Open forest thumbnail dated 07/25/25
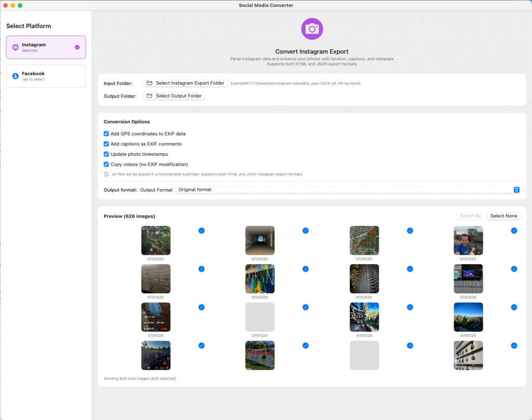The width and height of the screenshot is (532, 420). [156, 240]
